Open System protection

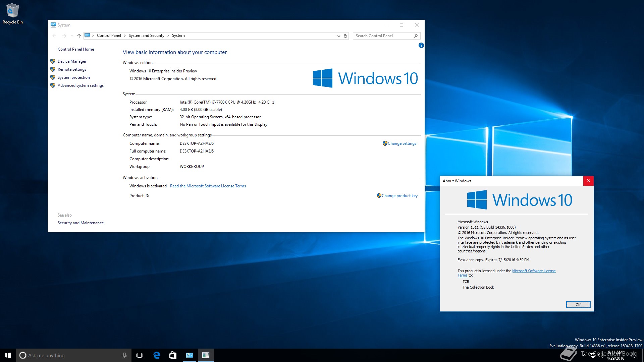(x=74, y=77)
